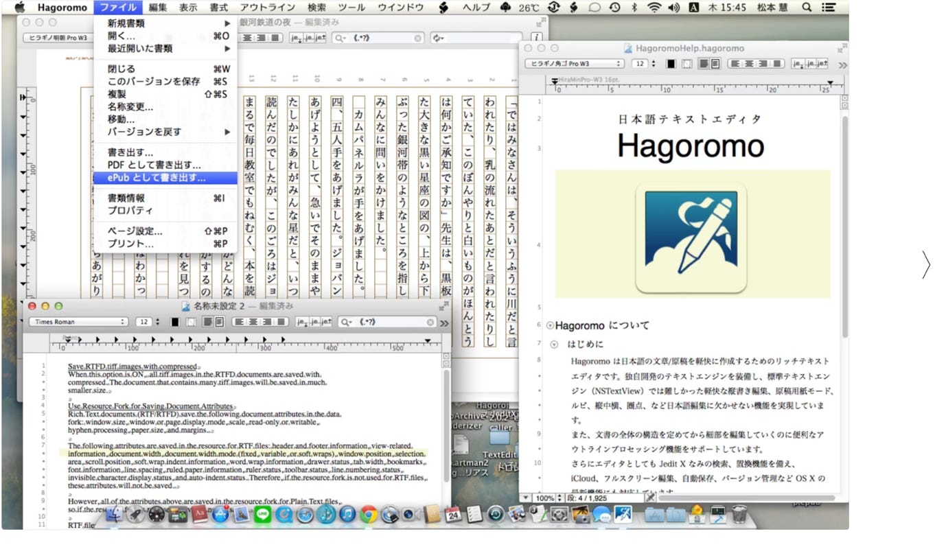Choose PDF として書き出す menu item
This screenshot has height=560, width=935.
coord(165,165)
